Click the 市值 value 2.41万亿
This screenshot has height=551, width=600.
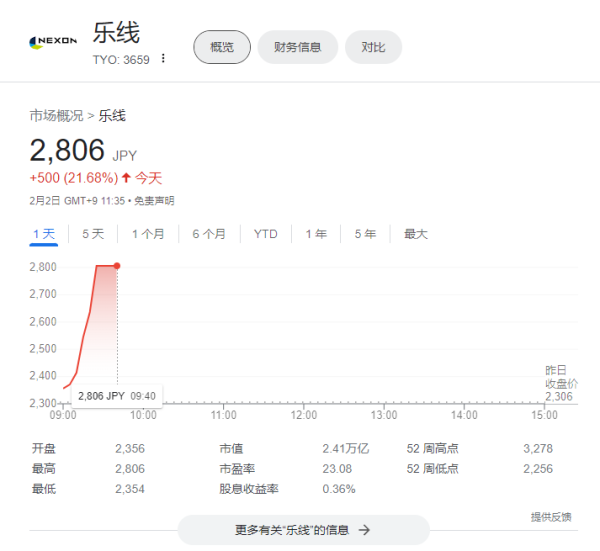click(x=346, y=448)
